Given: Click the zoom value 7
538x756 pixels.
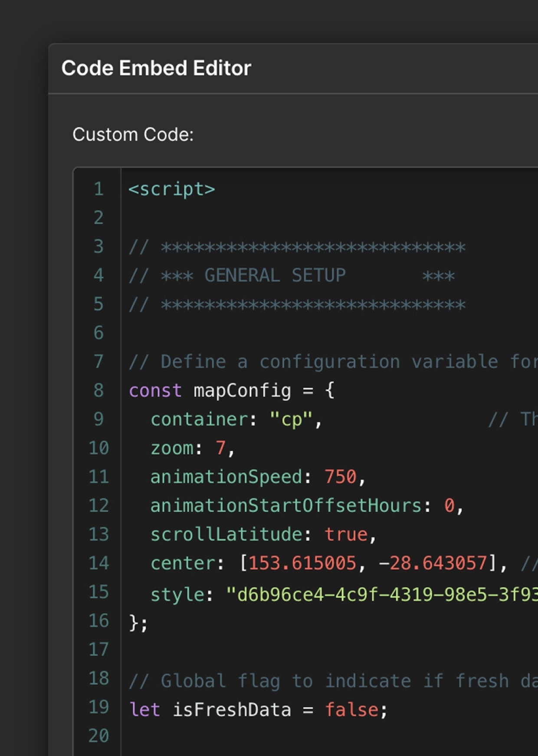Looking at the screenshot, I should [221, 448].
